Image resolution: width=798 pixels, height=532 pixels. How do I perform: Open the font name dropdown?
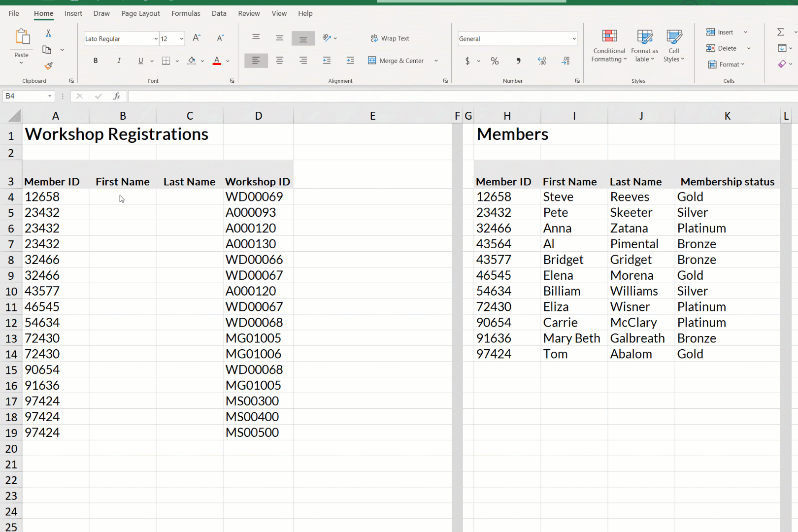click(156, 38)
